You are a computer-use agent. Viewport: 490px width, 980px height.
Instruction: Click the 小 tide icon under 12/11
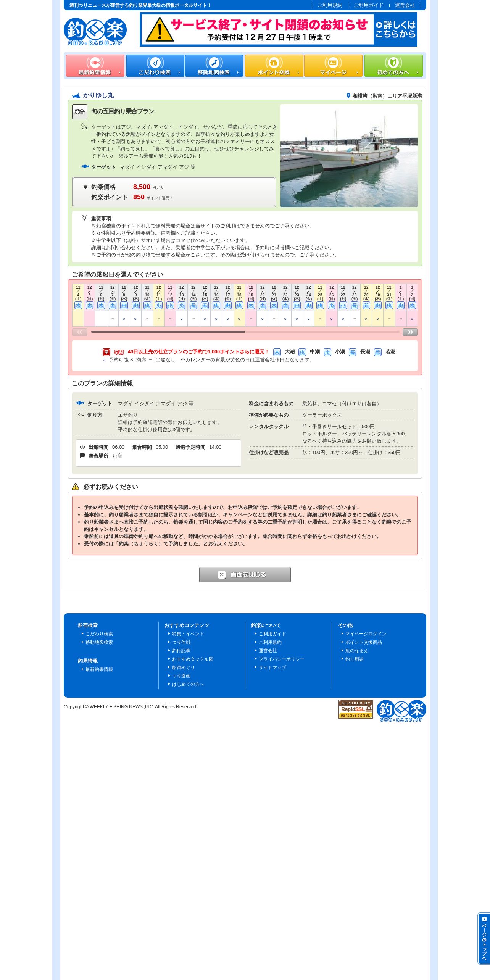coord(158,305)
